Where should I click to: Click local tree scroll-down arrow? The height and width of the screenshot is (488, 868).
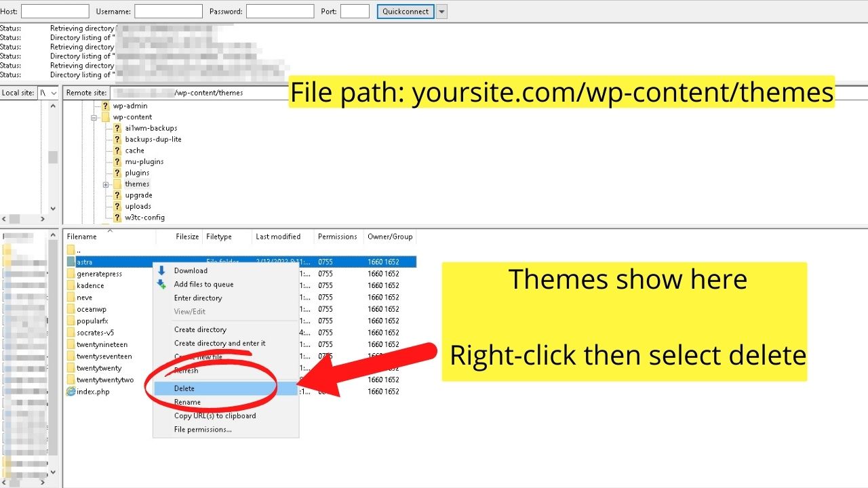(x=53, y=209)
